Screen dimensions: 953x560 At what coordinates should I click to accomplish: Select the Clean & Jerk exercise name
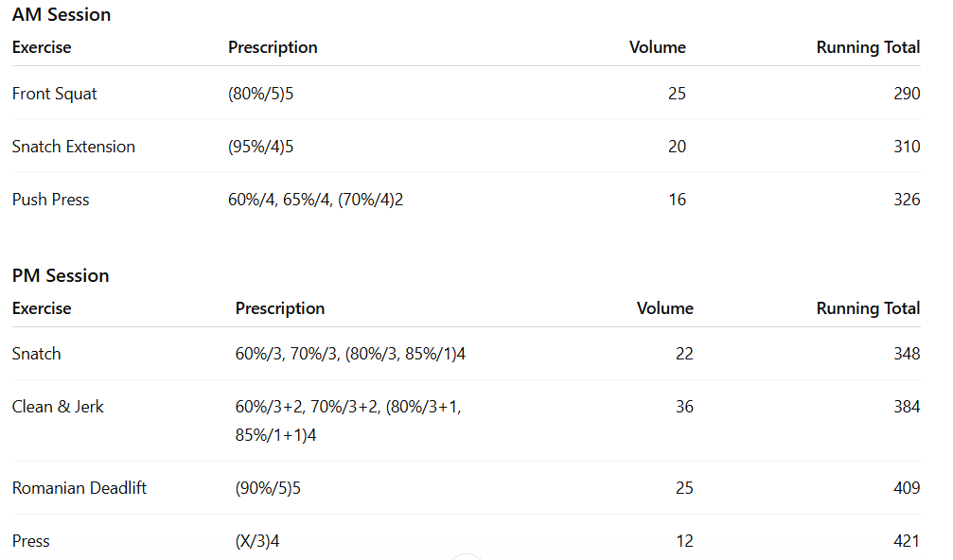(58, 407)
